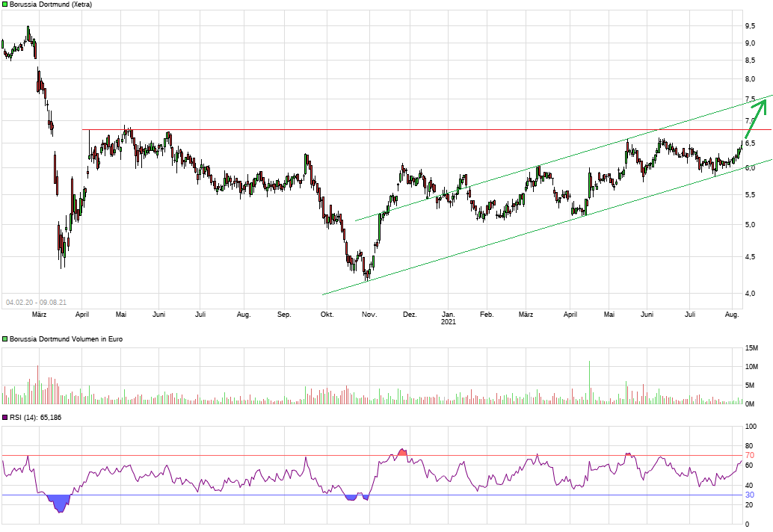The width and height of the screenshot is (773, 532).
Task: Click the 40 RSI axis label
Action: (749, 486)
